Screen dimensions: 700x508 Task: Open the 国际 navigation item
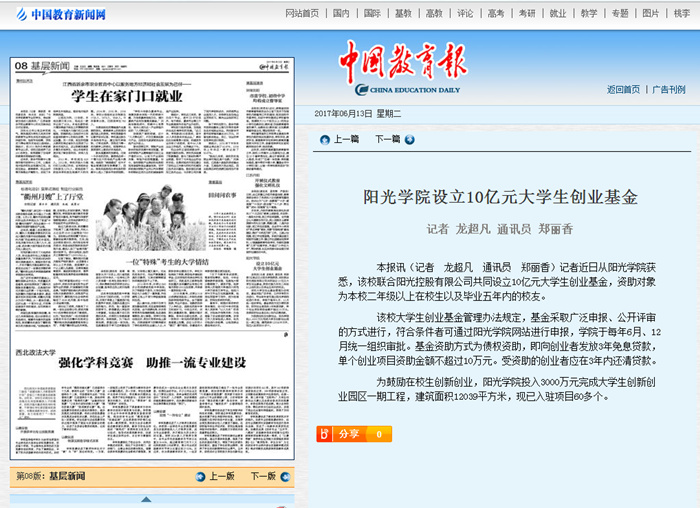click(x=372, y=13)
